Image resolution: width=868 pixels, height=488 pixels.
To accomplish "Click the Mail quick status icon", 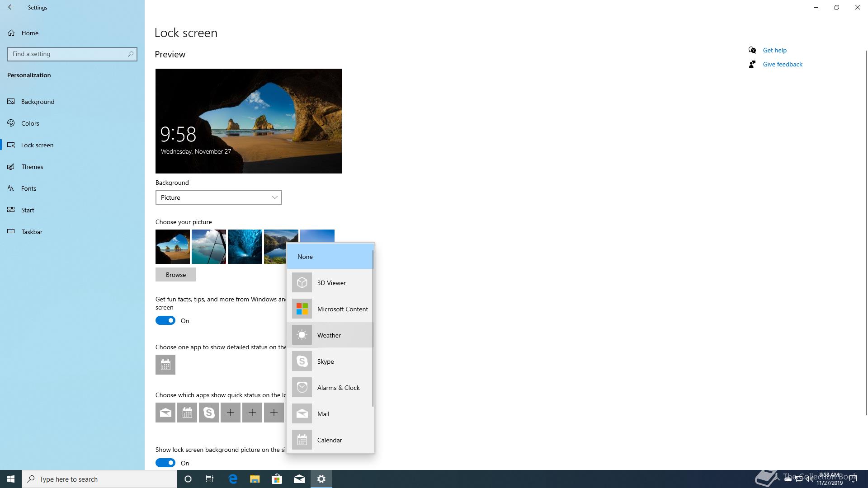I will (165, 413).
